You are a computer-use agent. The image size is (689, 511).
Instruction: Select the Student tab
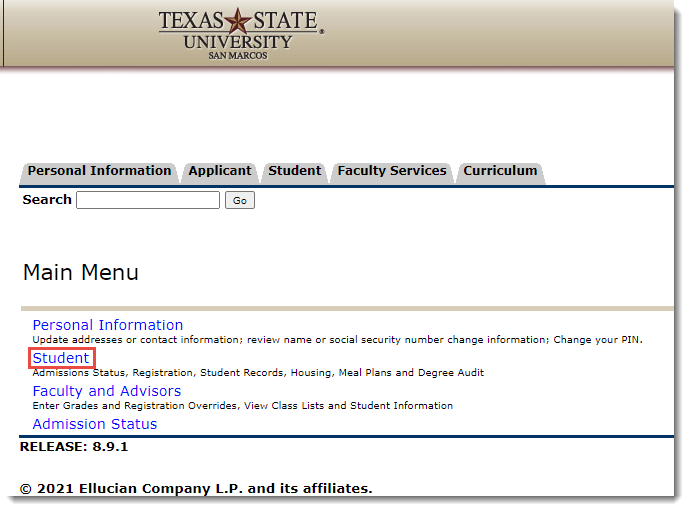pyautogui.click(x=294, y=171)
